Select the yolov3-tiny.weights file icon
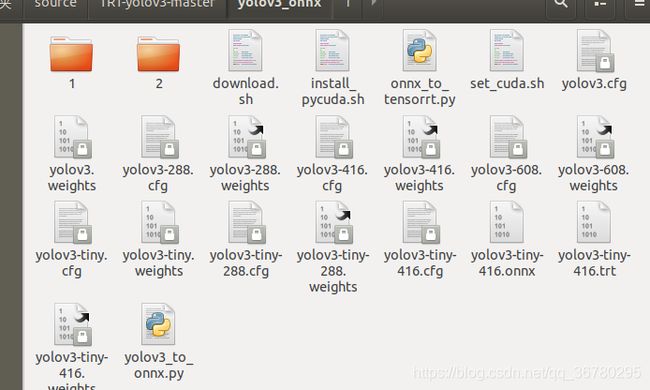Screen dimensions: 650x390 pos(160,223)
